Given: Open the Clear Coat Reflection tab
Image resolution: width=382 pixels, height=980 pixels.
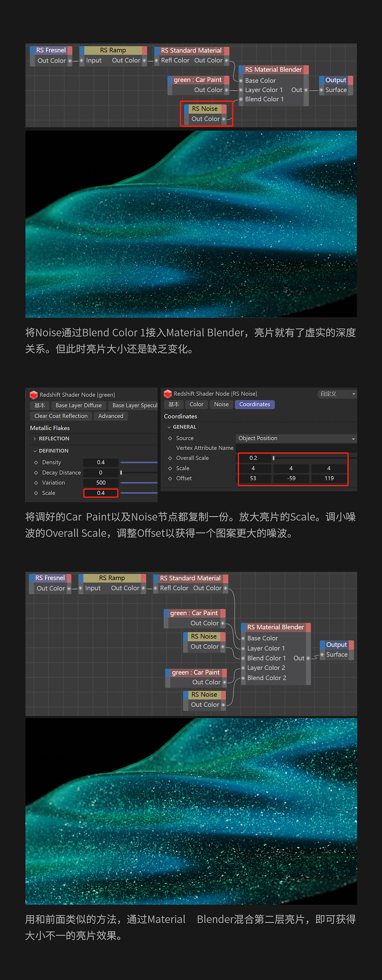Looking at the screenshot, I should click(x=61, y=416).
